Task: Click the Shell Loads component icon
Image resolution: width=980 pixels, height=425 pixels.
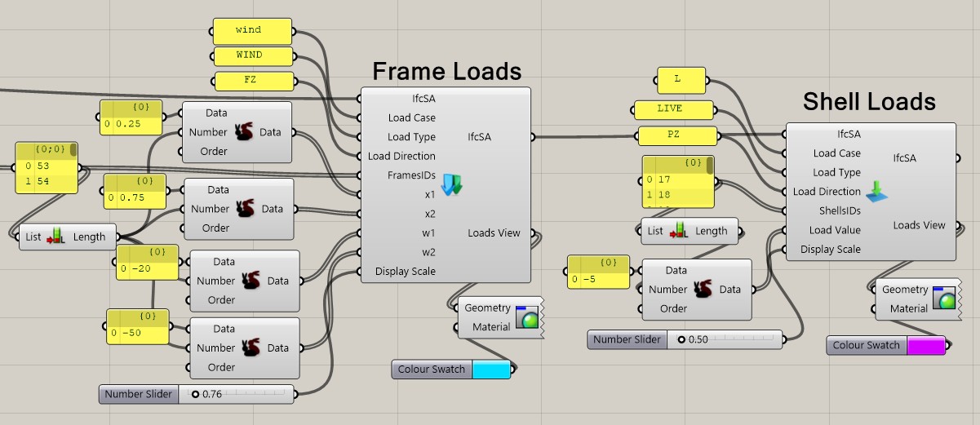Action: (877, 192)
